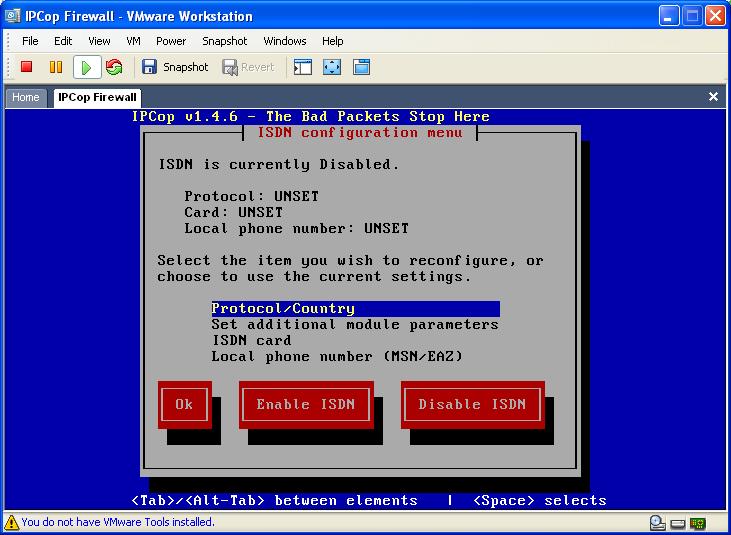The height and width of the screenshot is (535, 731).
Task: Select Set additional module parameters entry
Action: 355,324
